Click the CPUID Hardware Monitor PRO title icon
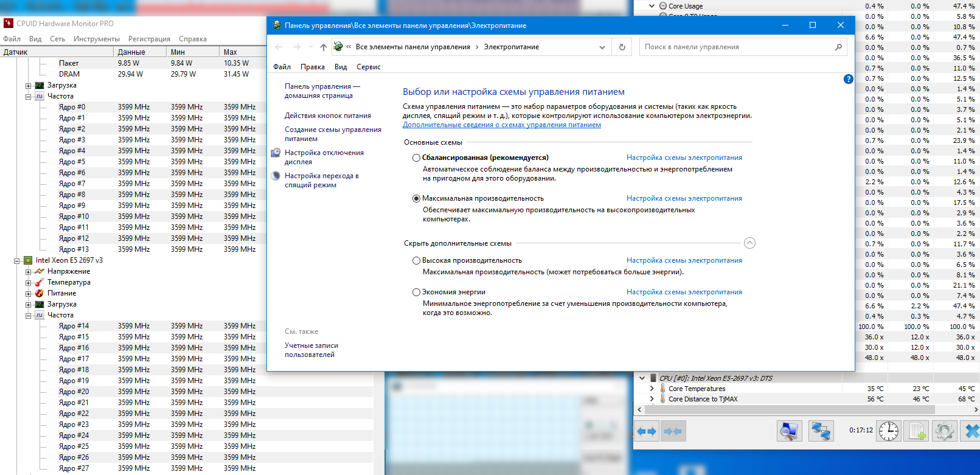 click(8, 24)
